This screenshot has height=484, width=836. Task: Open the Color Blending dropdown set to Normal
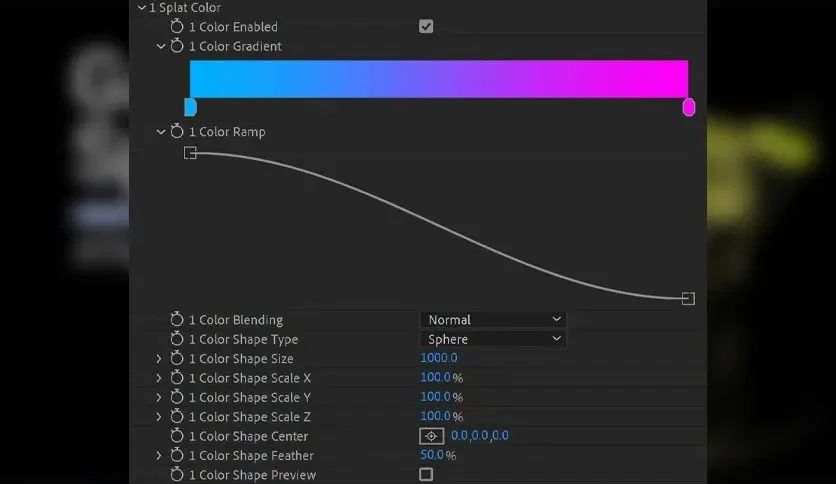click(x=493, y=319)
